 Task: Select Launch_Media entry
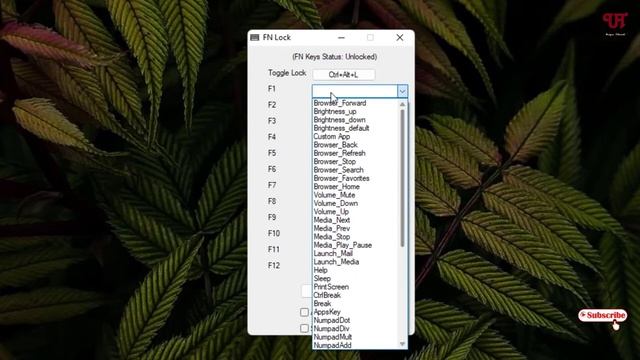tap(336, 262)
